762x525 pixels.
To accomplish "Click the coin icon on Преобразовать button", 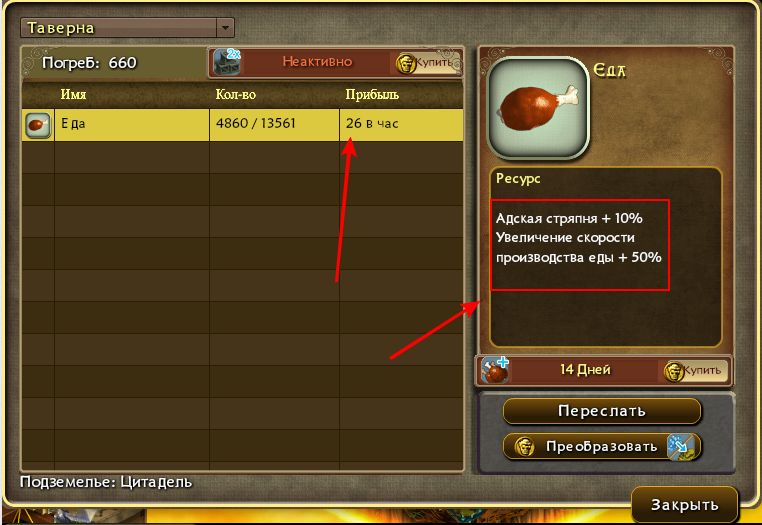I will (524, 446).
